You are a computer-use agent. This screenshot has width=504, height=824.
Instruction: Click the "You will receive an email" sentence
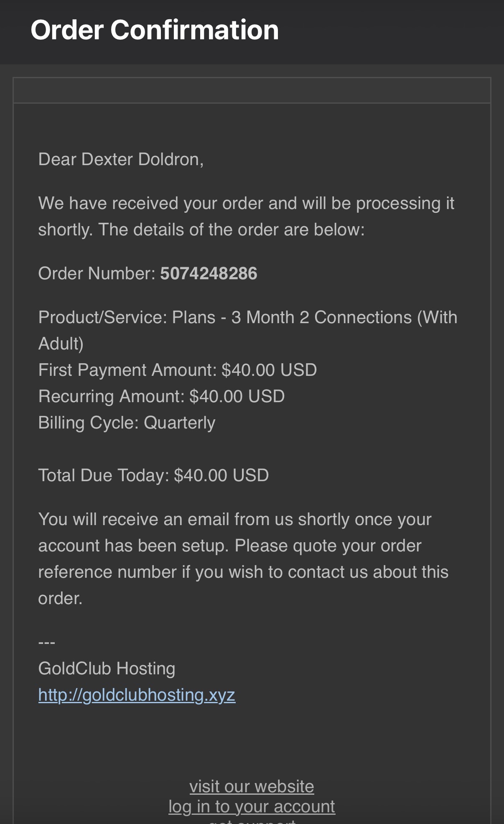coord(234,520)
